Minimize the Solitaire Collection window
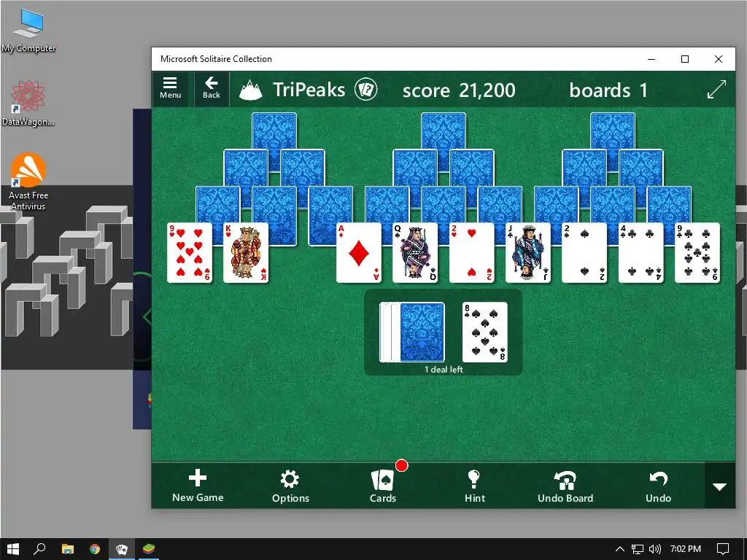Image resolution: width=747 pixels, height=560 pixels. pos(651,59)
